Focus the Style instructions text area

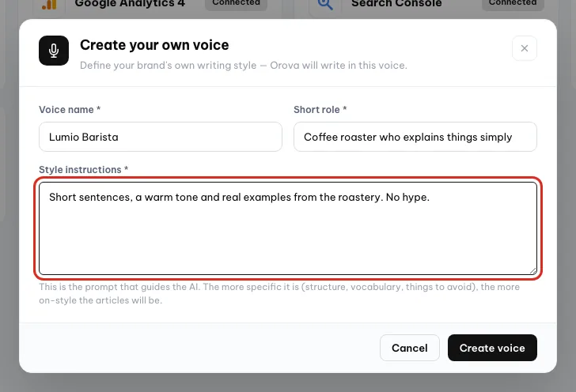pos(288,228)
